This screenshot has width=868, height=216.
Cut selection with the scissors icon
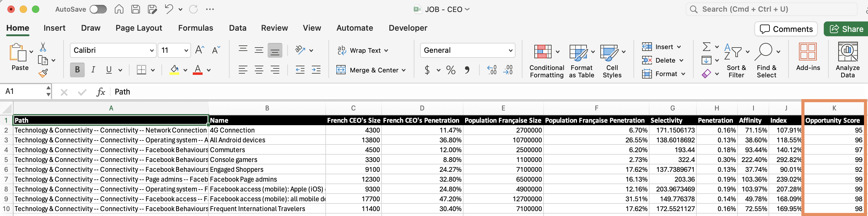click(x=43, y=47)
